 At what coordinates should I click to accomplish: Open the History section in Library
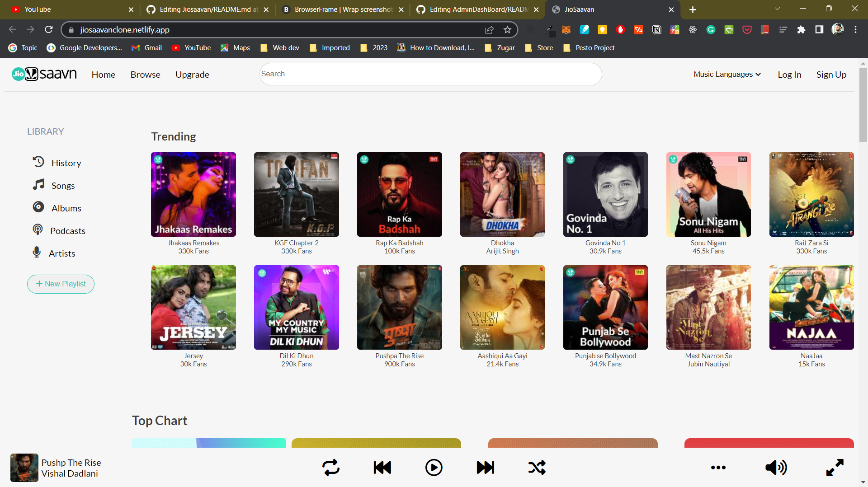pyautogui.click(x=66, y=163)
